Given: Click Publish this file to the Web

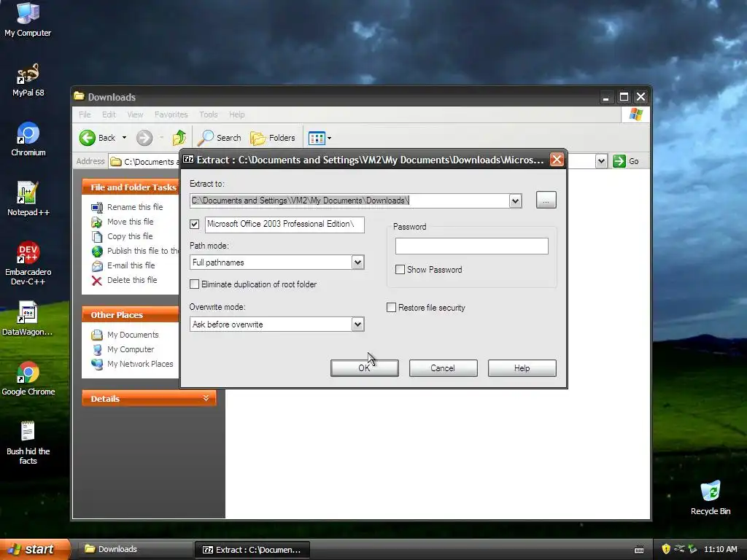Looking at the screenshot, I should pyautogui.click(x=142, y=251).
